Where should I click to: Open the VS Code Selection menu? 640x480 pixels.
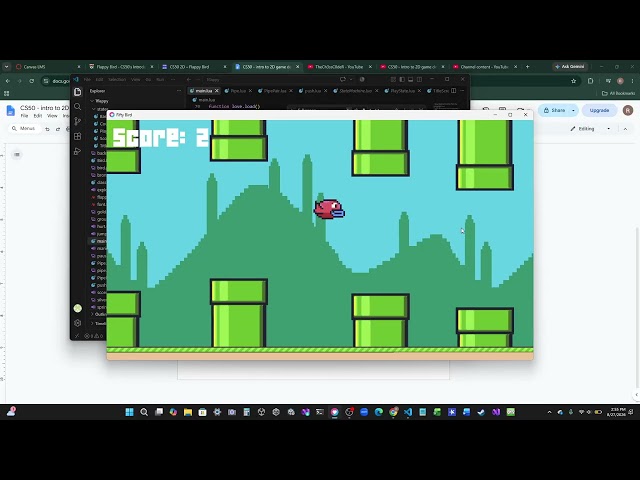(117, 79)
